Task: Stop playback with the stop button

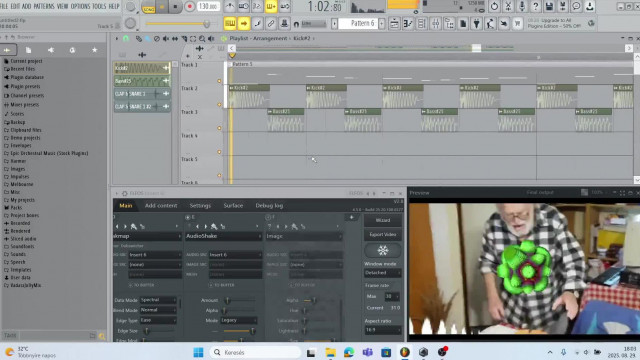Action: 176,7
